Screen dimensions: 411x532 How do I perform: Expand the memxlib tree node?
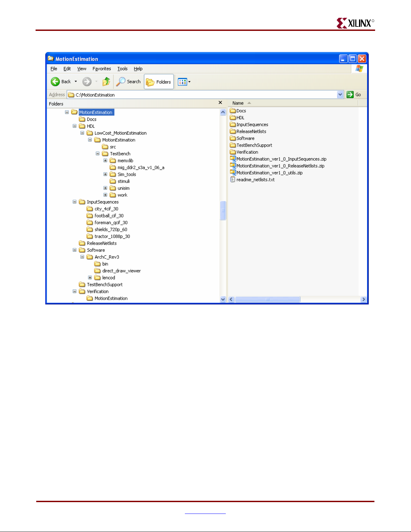pos(105,160)
